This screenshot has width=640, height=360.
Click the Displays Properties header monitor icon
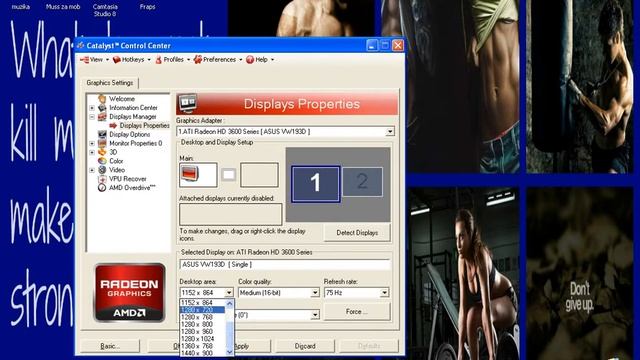(x=188, y=104)
